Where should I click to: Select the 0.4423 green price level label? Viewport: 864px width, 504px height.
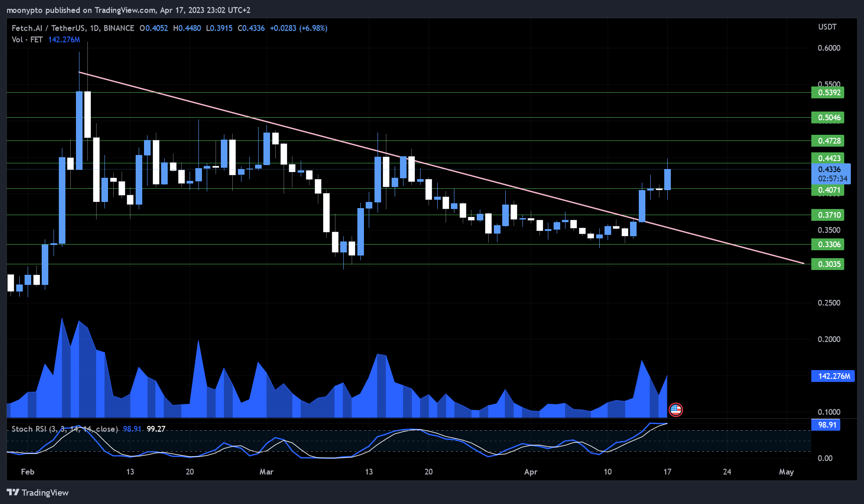[828, 158]
